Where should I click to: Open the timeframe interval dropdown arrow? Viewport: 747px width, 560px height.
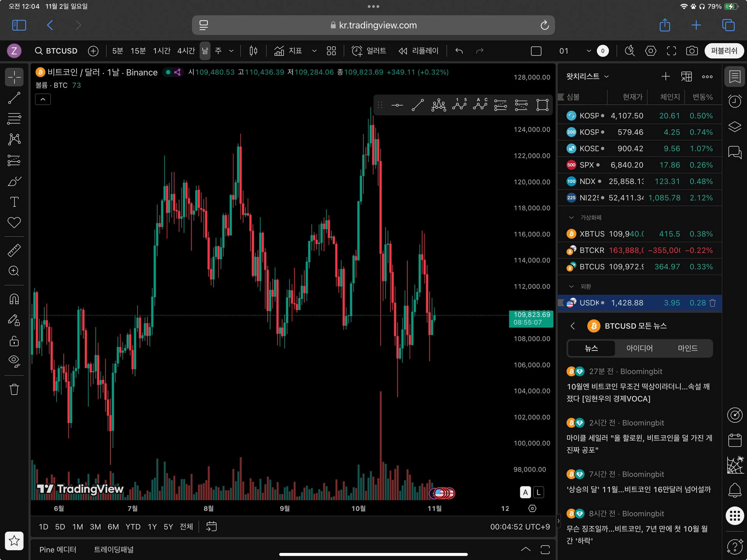pyautogui.click(x=231, y=51)
